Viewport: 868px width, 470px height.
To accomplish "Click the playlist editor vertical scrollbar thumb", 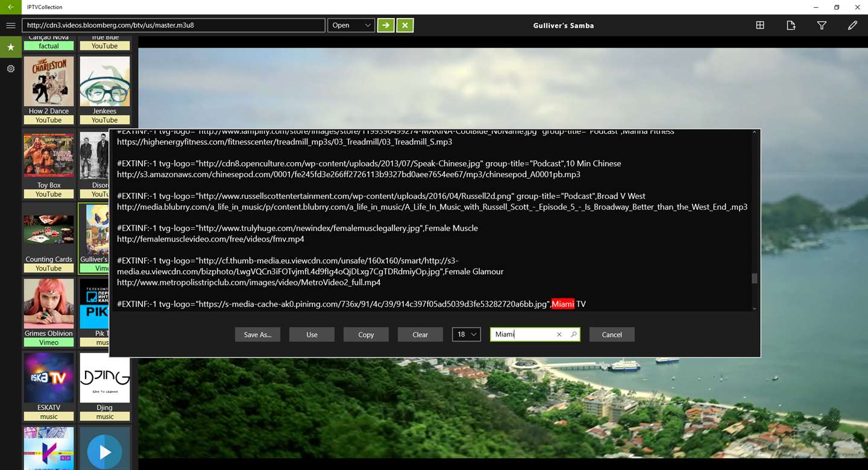I will (754, 278).
